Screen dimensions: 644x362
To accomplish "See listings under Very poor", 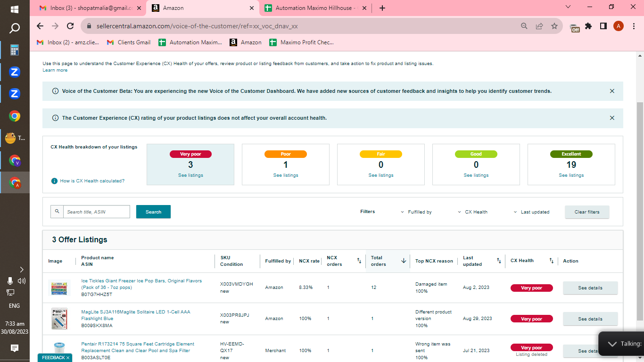I will 190,175.
